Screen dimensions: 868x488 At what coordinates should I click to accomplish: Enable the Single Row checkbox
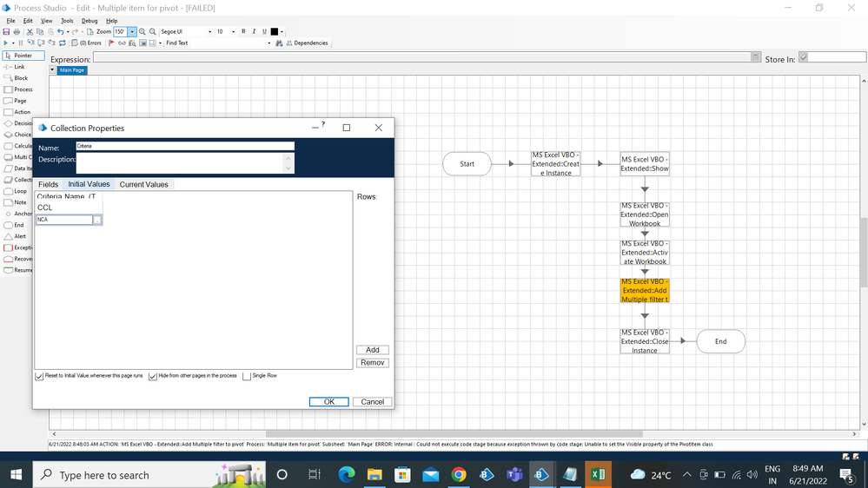pyautogui.click(x=247, y=376)
